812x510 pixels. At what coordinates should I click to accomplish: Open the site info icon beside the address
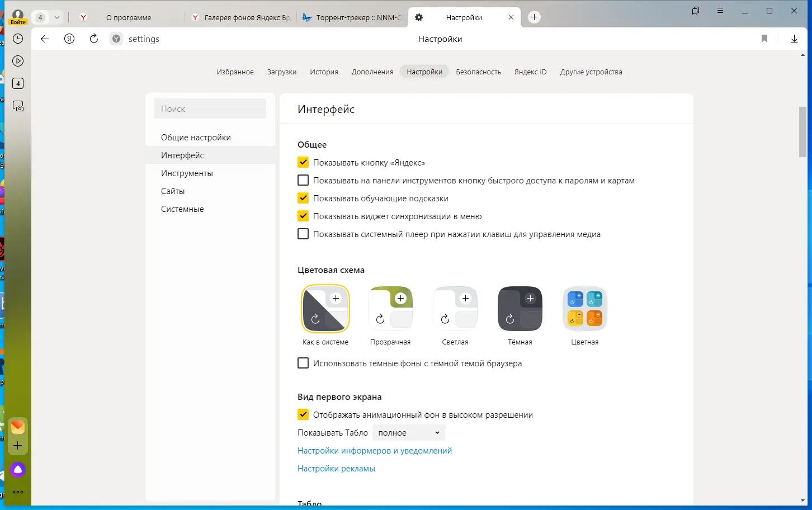[x=116, y=39]
